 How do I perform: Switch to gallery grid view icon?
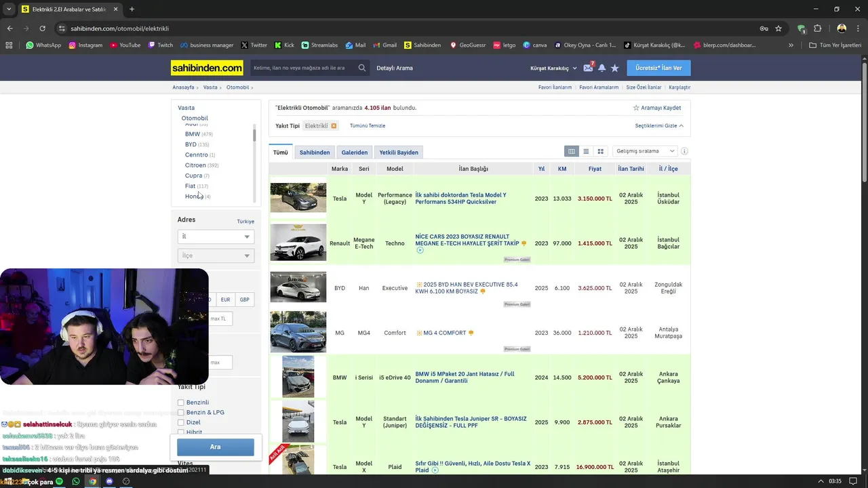600,151
